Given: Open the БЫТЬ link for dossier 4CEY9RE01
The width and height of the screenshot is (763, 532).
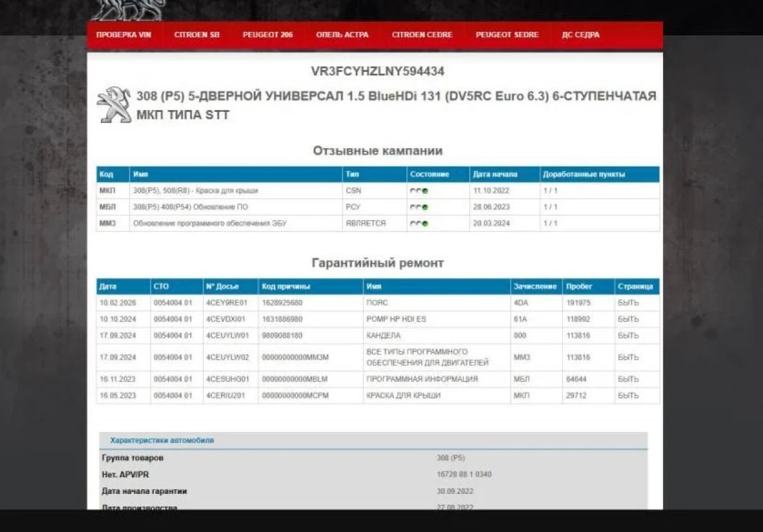Looking at the screenshot, I should click(x=628, y=303).
